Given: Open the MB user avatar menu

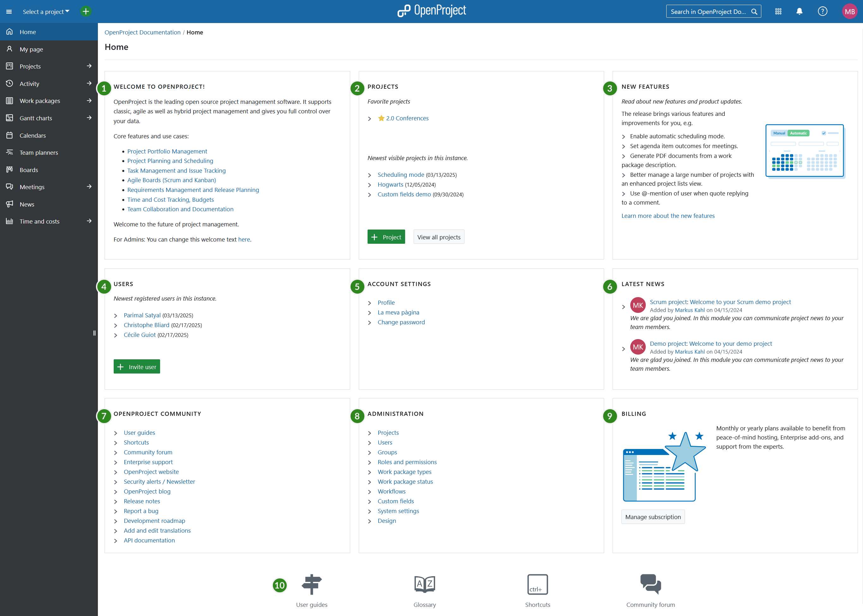Looking at the screenshot, I should coord(849,11).
